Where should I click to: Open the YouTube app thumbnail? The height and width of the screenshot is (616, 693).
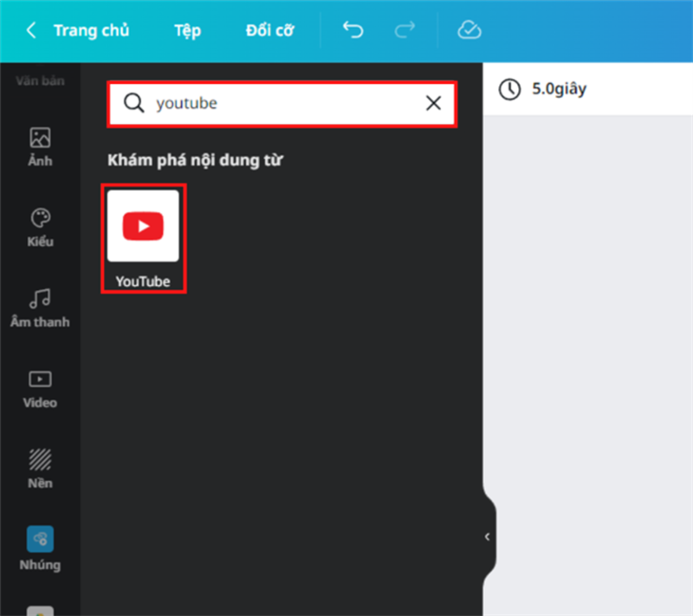pos(143,226)
